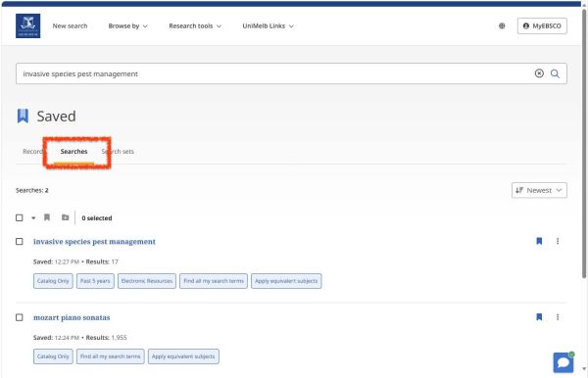Switch to the Searches tab
Image resolution: width=588 pixels, height=378 pixels.
[x=73, y=152]
